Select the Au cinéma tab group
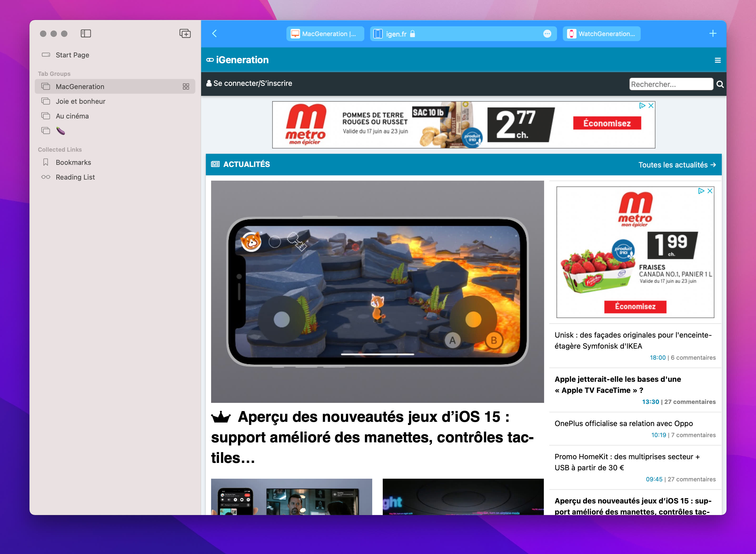Viewport: 756px width, 554px height. click(72, 116)
